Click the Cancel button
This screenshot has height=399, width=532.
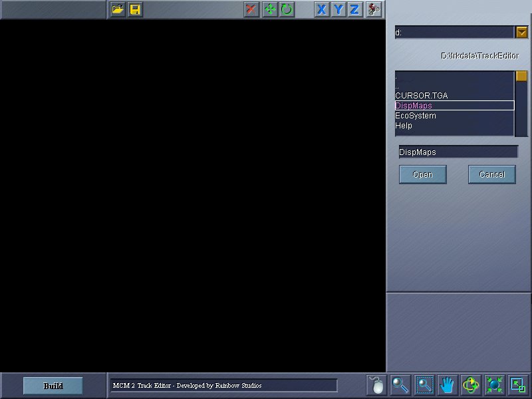pos(492,174)
